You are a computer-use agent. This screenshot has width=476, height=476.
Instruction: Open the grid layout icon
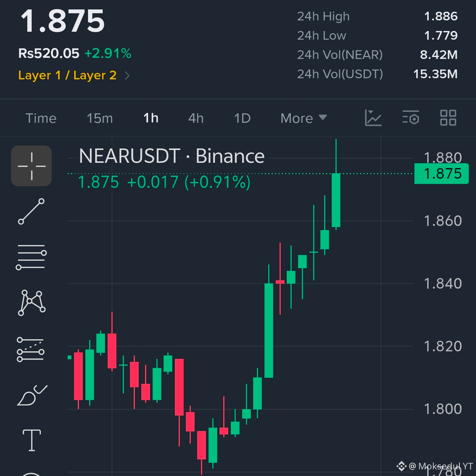click(448, 118)
